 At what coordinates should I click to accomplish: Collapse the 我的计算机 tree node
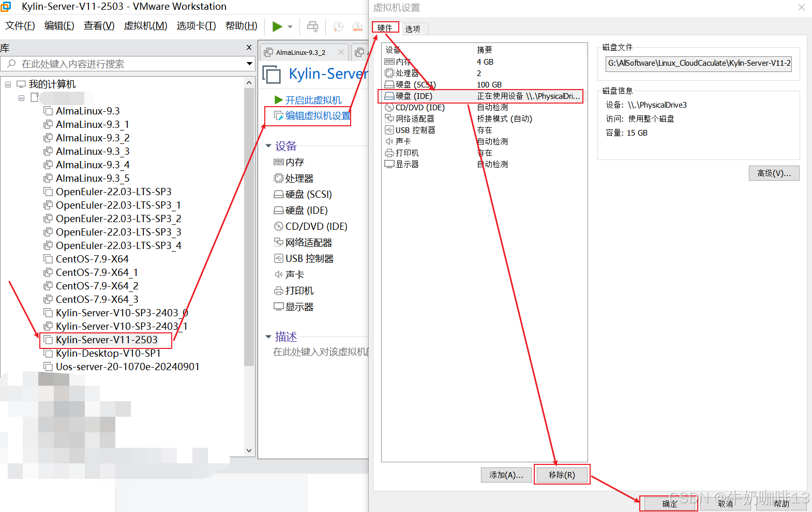8,84
